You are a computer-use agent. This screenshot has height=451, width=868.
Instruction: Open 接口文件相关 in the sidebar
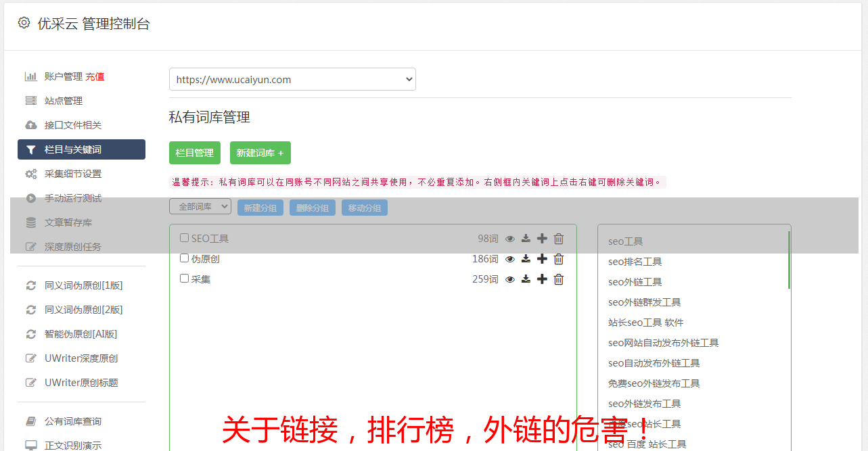73,125
